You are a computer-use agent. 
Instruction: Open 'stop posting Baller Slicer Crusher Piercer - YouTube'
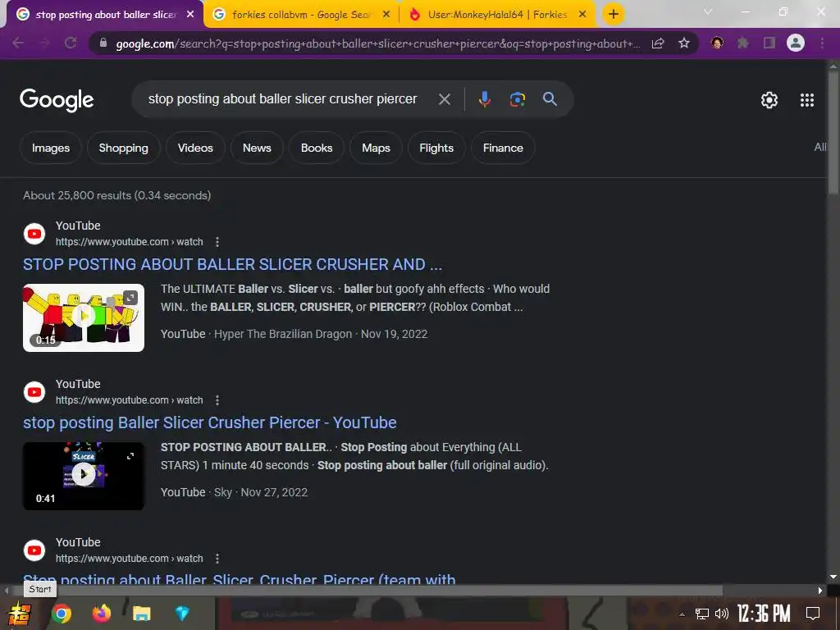(x=209, y=422)
